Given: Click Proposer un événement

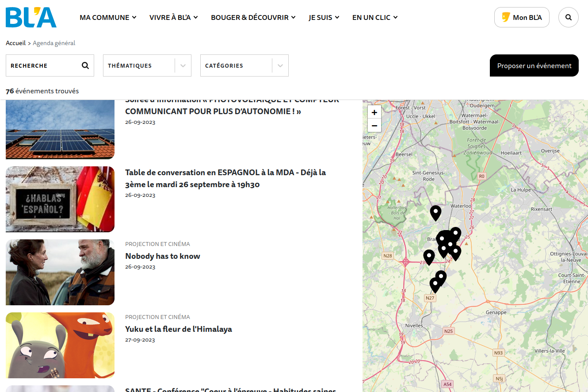Looking at the screenshot, I should pyautogui.click(x=534, y=65).
